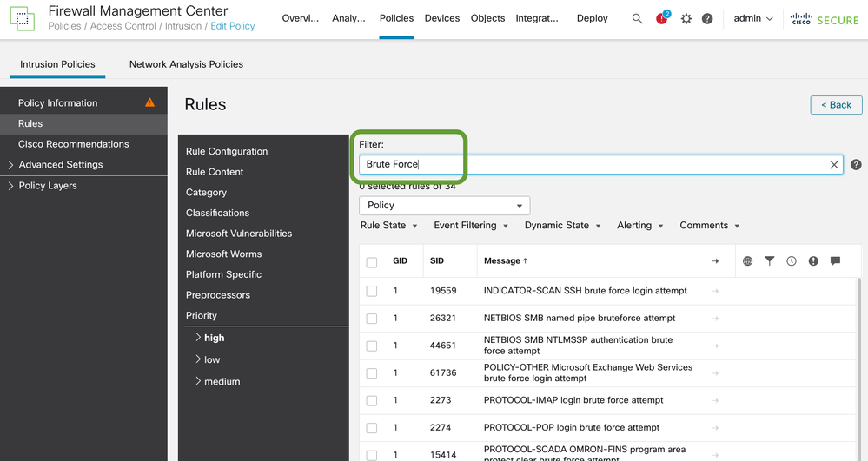This screenshot has height=461, width=868.
Task: Click the Cisco Secure logo
Action: 825,20
